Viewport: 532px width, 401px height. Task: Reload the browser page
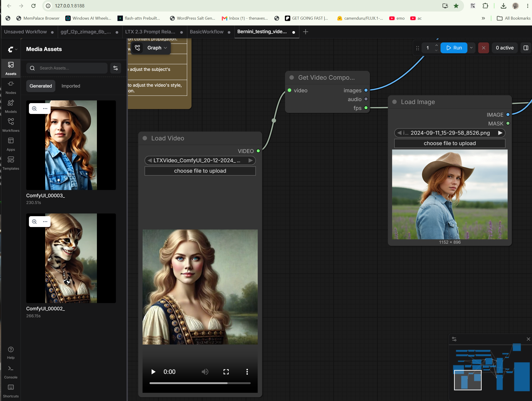tap(33, 6)
